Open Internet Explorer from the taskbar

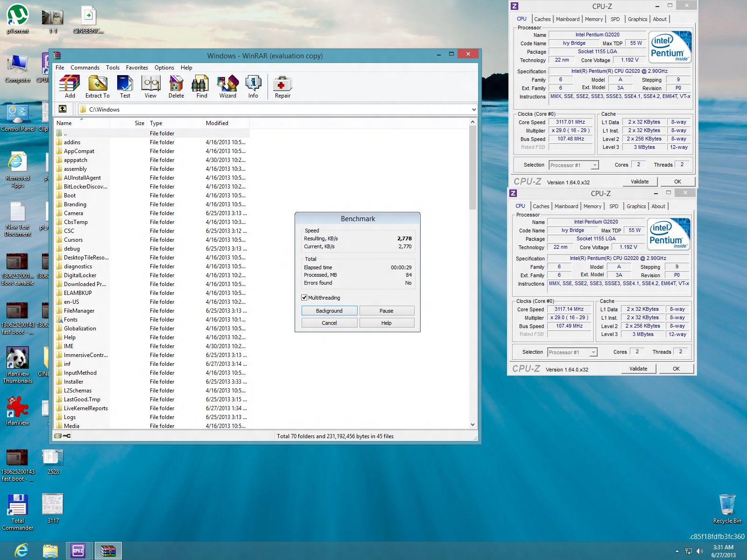(x=21, y=551)
